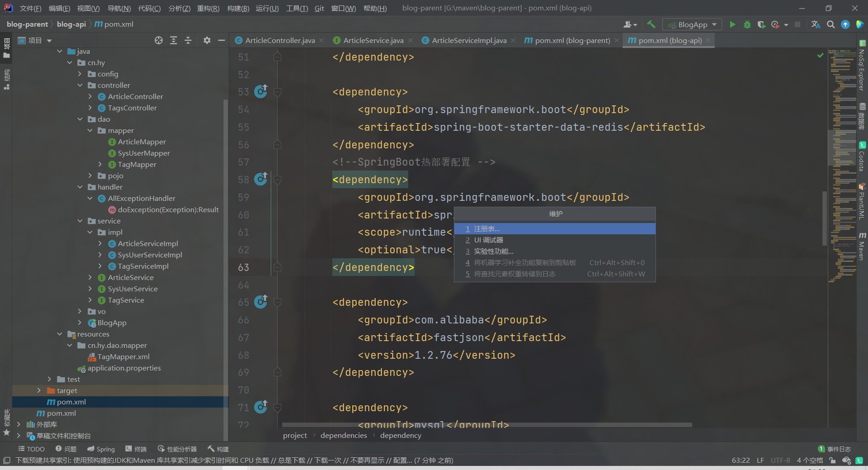Open user account icon in toolbar
The height and width of the screenshot is (470, 868).
tap(630, 24)
